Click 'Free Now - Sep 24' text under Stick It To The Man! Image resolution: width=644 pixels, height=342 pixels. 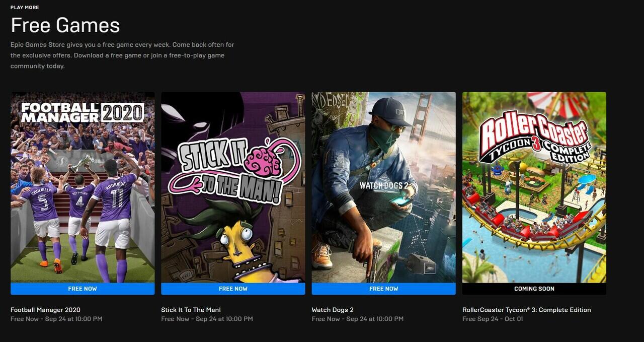pyautogui.click(x=207, y=319)
